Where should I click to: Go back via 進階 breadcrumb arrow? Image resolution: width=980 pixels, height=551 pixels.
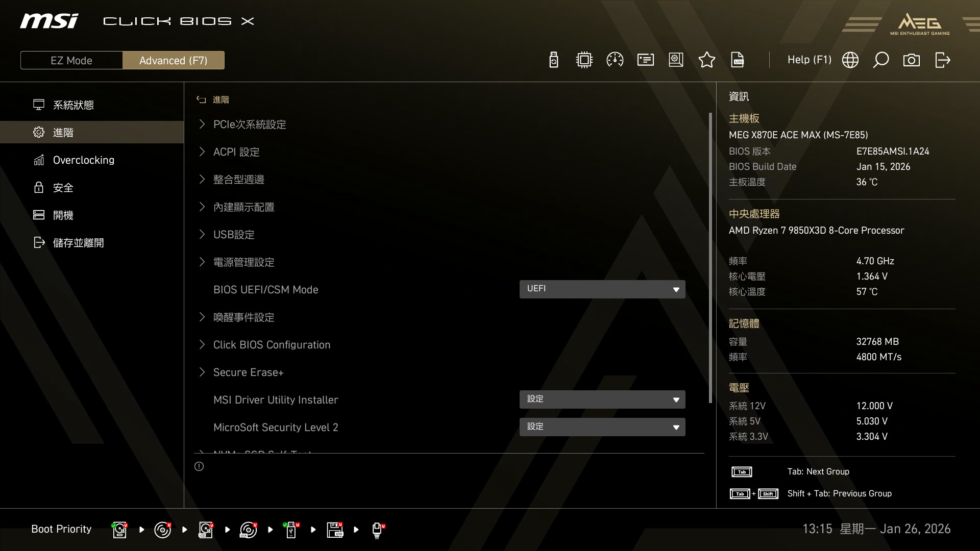pos(201,99)
